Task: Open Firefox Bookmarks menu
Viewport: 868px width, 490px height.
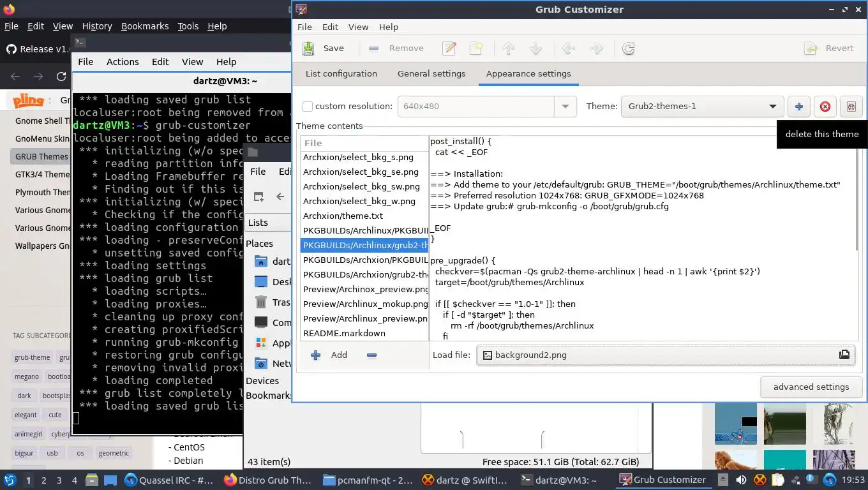Action: (145, 26)
